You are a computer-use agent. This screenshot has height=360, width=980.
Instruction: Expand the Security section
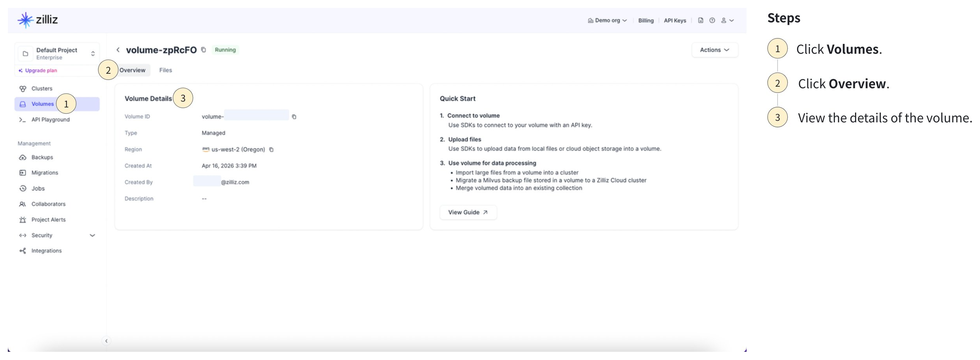click(x=57, y=235)
